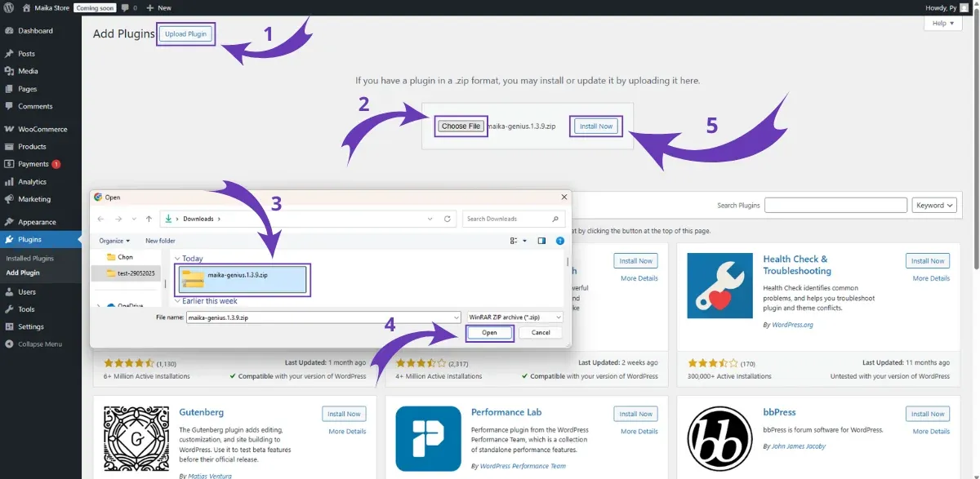Image resolution: width=980 pixels, height=479 pixels.
Task: Install the Gutenberg plugin
Action: pos(344,414)
